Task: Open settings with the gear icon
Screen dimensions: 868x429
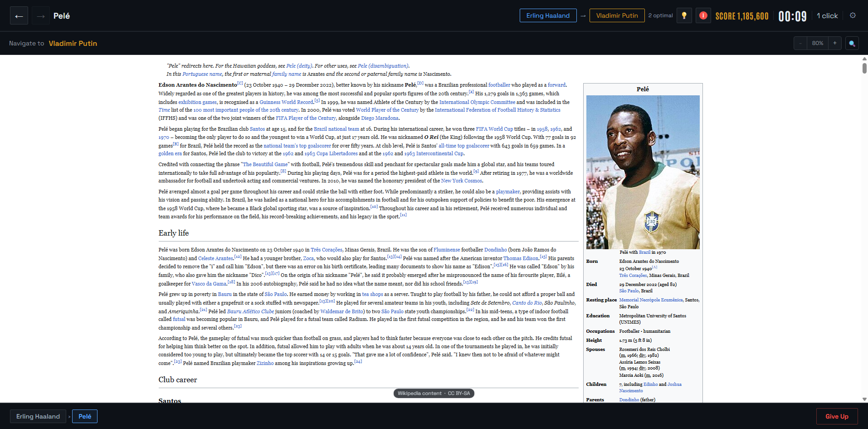Action: point(853,15)
